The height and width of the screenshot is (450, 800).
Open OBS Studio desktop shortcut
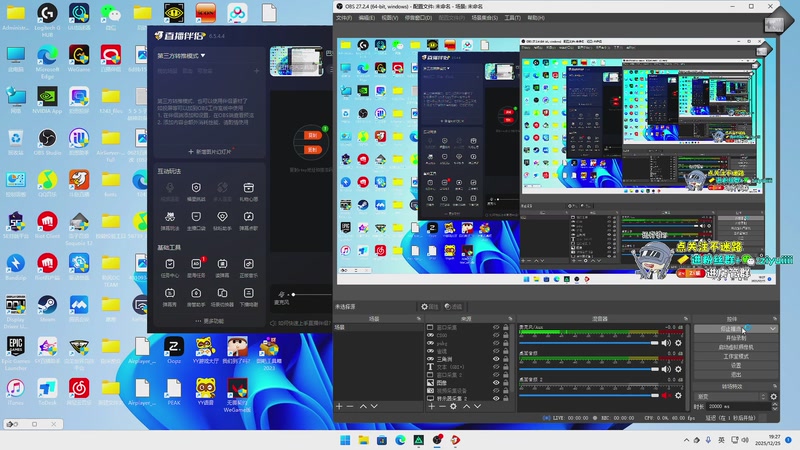click(x=47, y=142)
